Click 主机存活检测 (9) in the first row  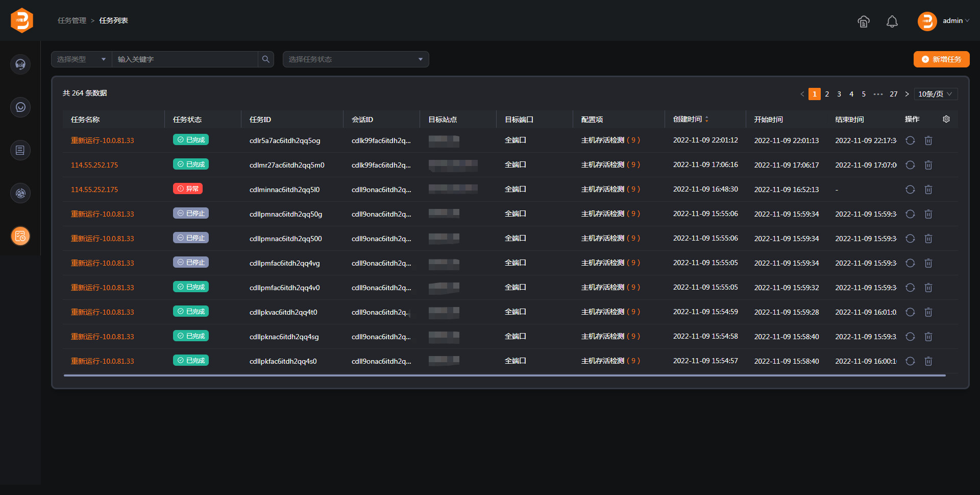(x=610, y=140)
